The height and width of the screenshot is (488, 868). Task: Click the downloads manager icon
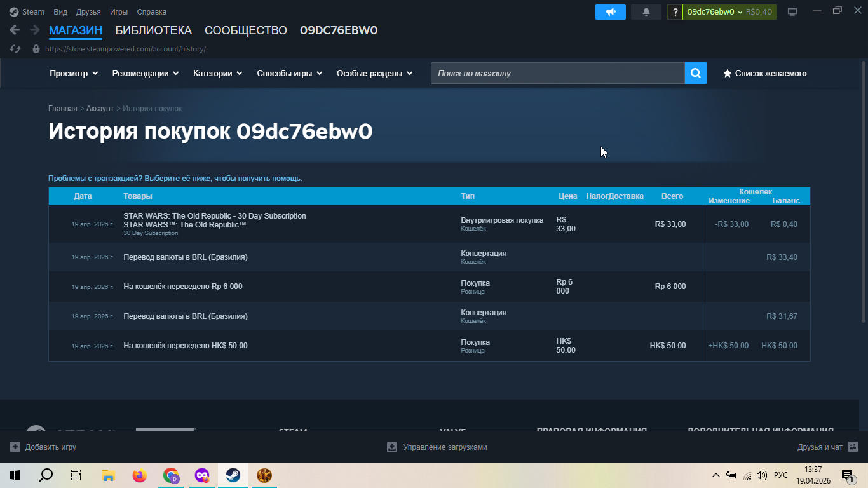(x=392, y=447)
